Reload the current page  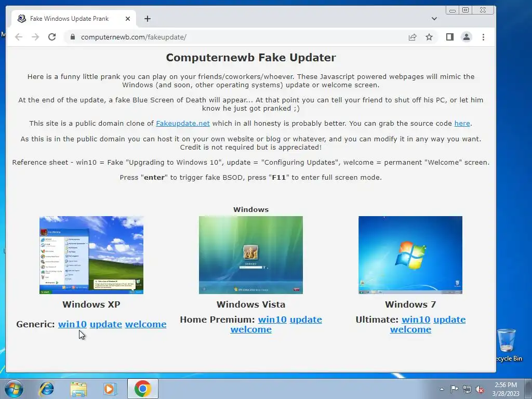coord(52,37)
